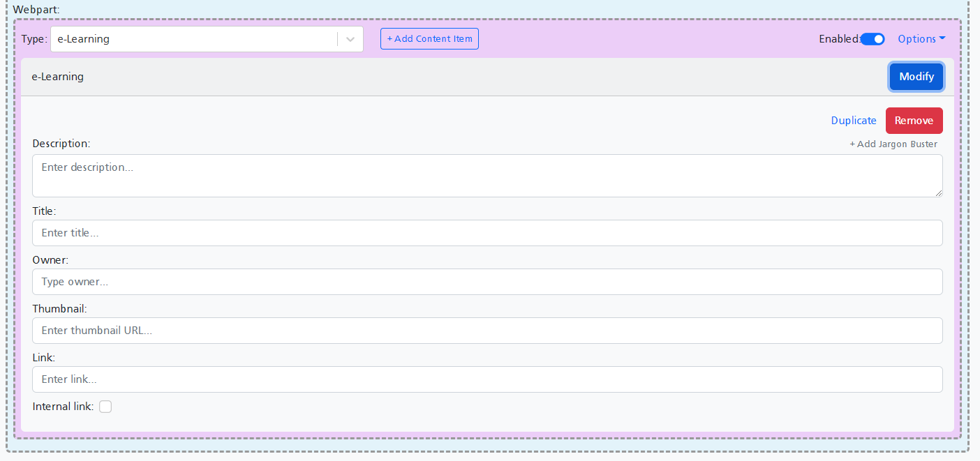This screenshot has height=461, width=980.
Task: Focus the Link input field
Action: point(487,379)
